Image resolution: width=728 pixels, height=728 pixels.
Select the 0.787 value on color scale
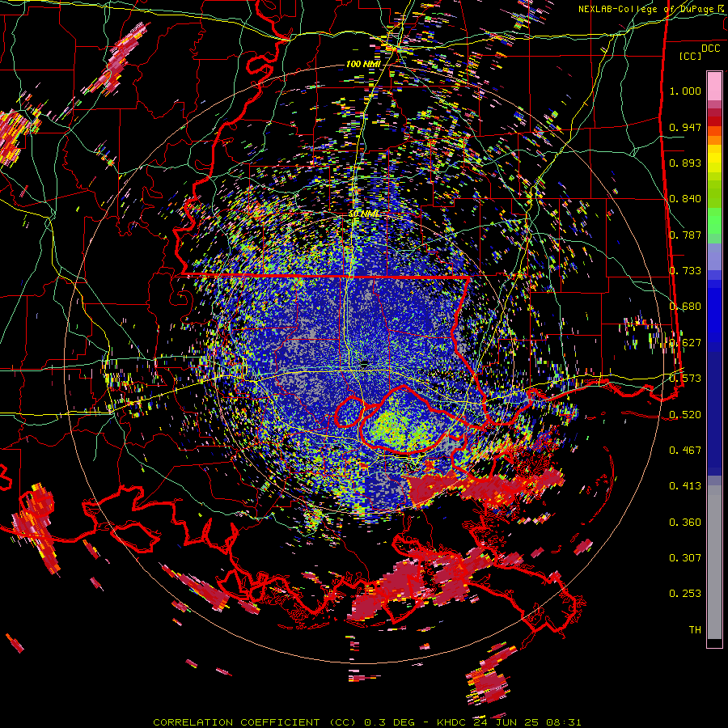pyautogui.click(x=685, y=235)
